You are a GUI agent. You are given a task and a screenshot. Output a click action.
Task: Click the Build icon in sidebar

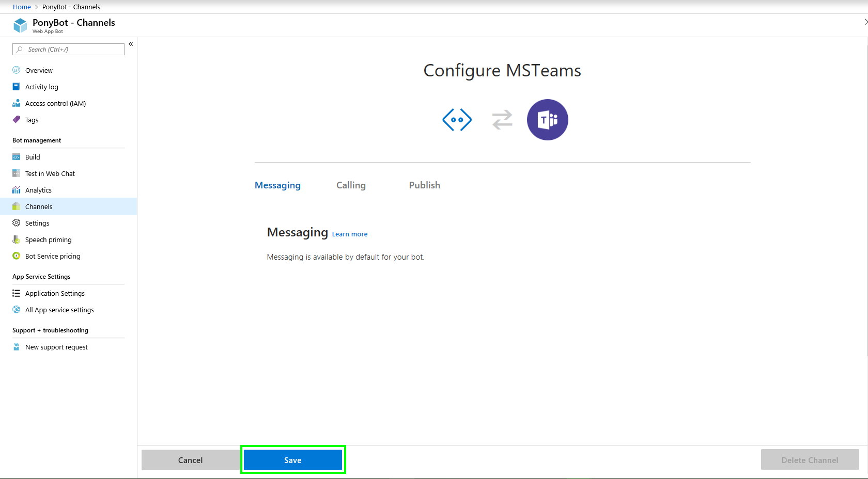[17, 157]
